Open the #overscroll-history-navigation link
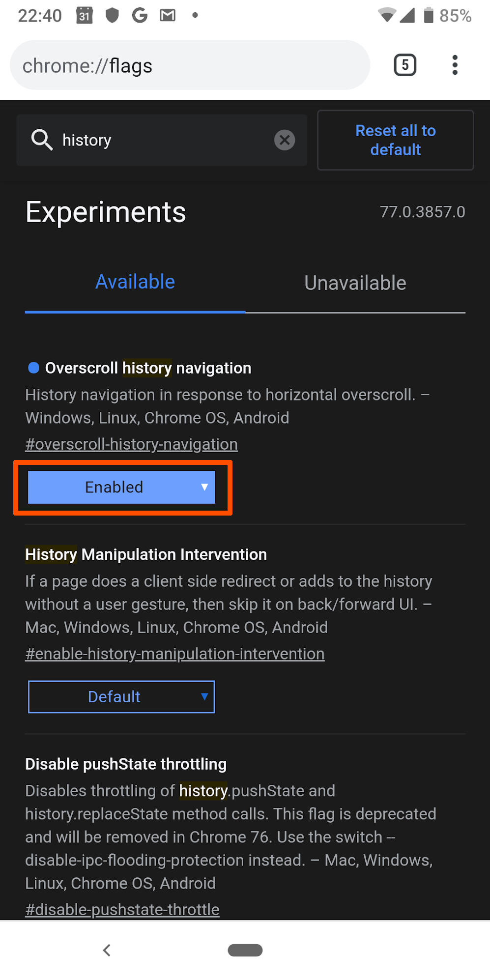490x980 pixels. coord(132,444)
